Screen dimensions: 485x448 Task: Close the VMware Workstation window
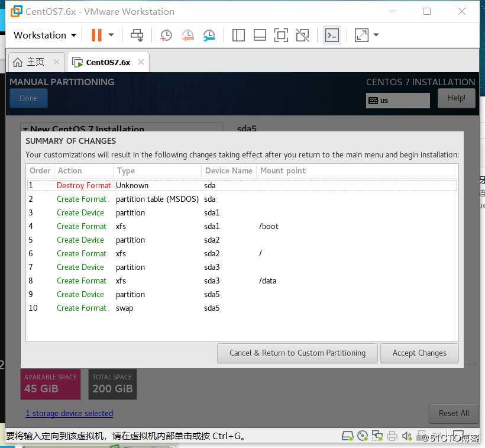click(461, 11)
